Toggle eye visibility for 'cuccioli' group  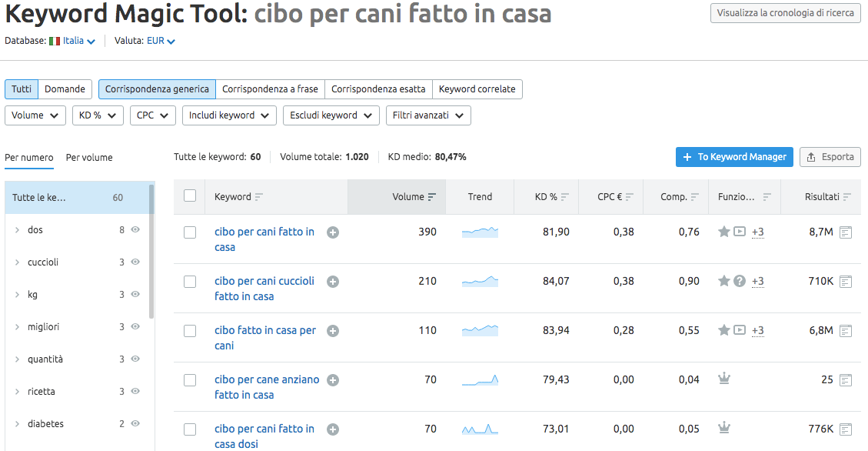point(135,262)
